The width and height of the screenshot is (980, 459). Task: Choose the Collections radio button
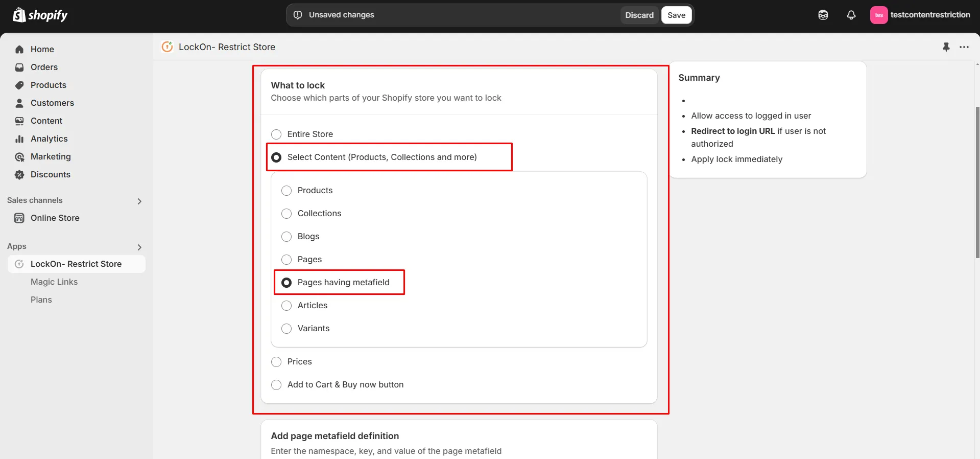(286, 213)
